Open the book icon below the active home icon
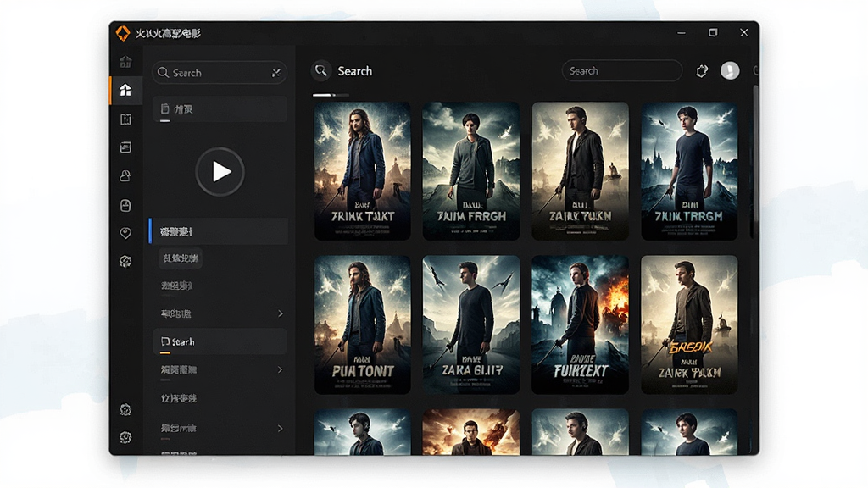This screenshot has height=488, width=868. [x=125, y=119]
